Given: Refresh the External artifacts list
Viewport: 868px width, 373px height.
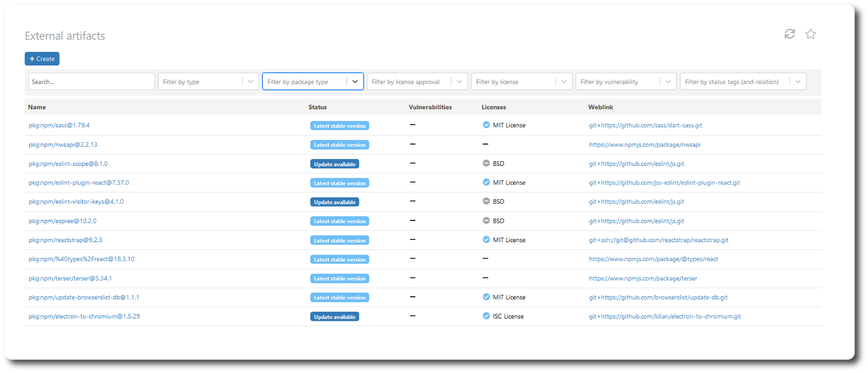Looking at the screenshot, I should click(789, 34).
